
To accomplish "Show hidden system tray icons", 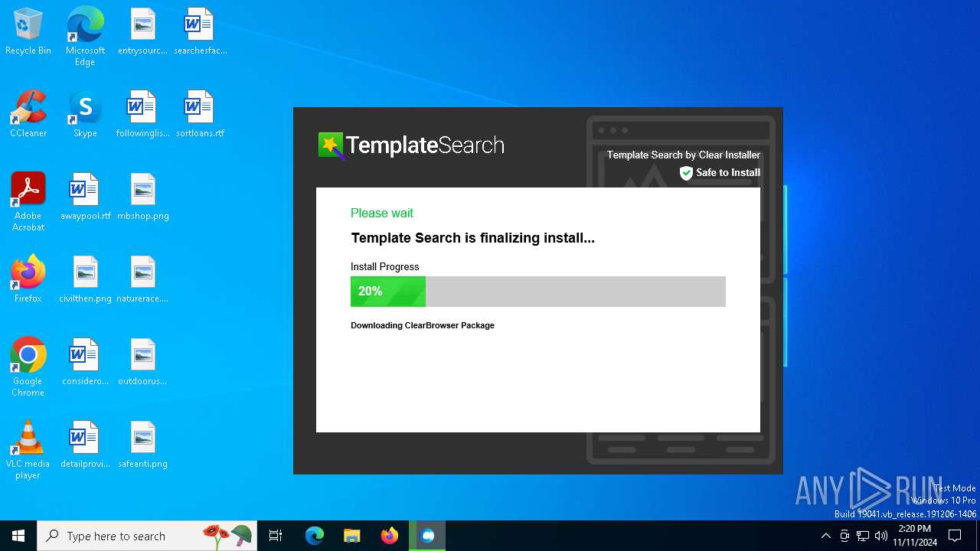I will 825,536.
